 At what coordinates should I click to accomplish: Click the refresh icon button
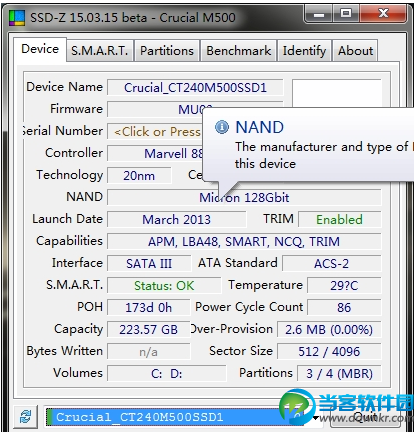pos(26,416)
